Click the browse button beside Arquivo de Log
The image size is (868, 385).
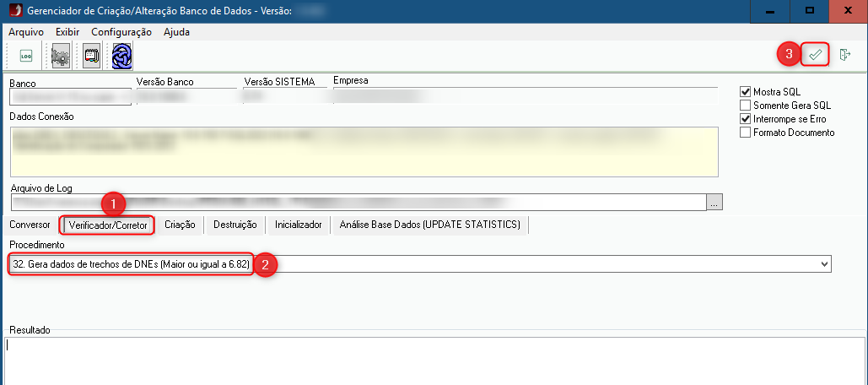[715, 203]
